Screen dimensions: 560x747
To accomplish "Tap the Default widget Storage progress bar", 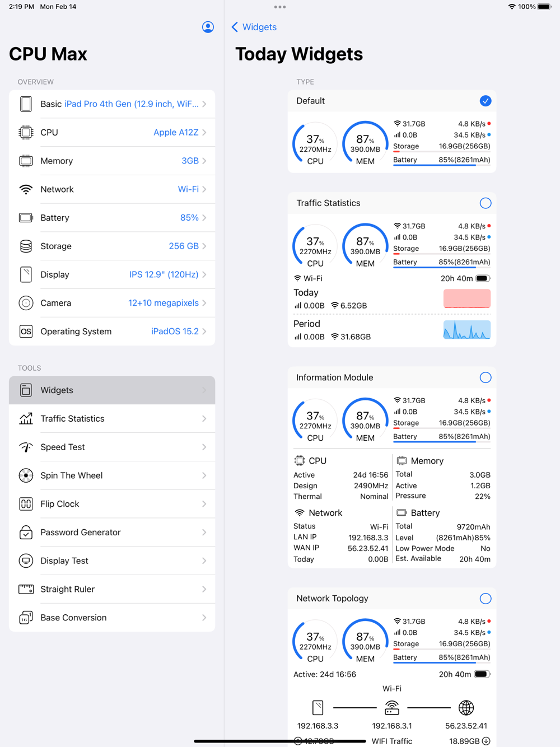I will coord(442,152).
